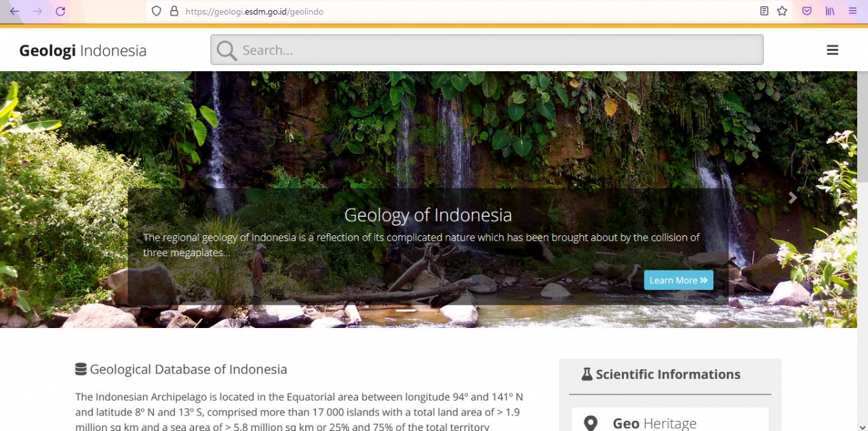Click the URL address bar
This screenshot has width=868, height=431.
coord(461,12)
